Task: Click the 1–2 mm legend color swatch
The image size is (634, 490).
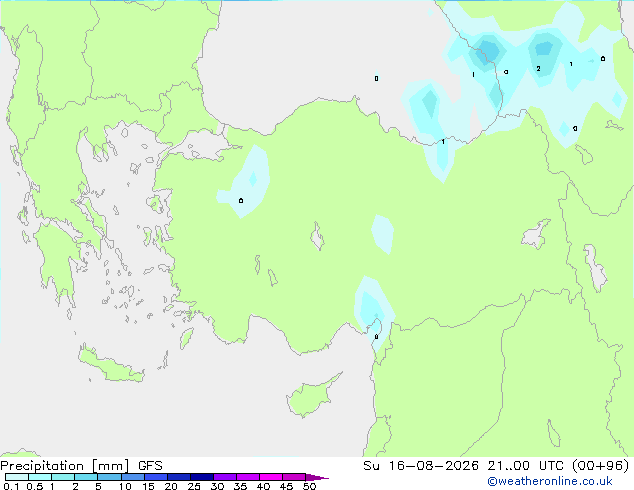Action: pos(63,477)
